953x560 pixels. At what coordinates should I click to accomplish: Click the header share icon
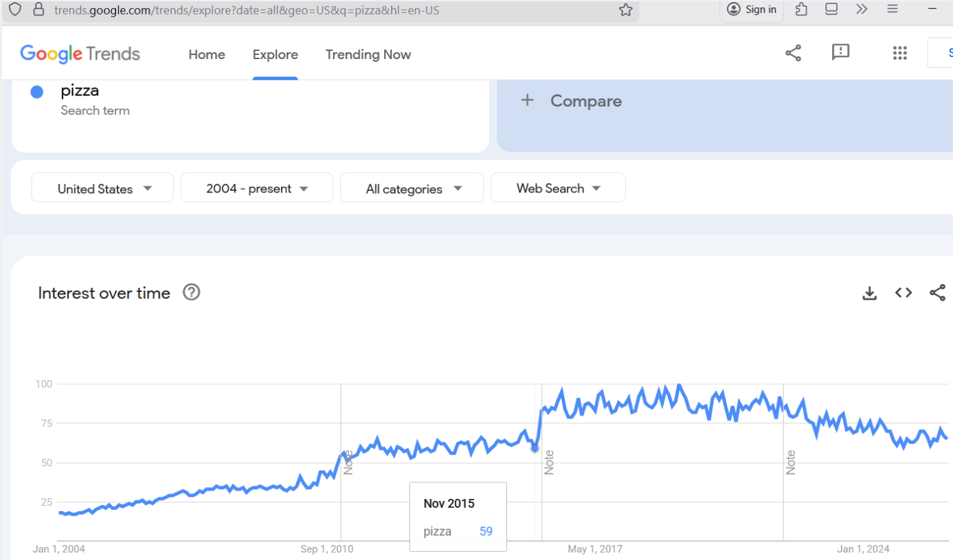[x=793, y=53]
